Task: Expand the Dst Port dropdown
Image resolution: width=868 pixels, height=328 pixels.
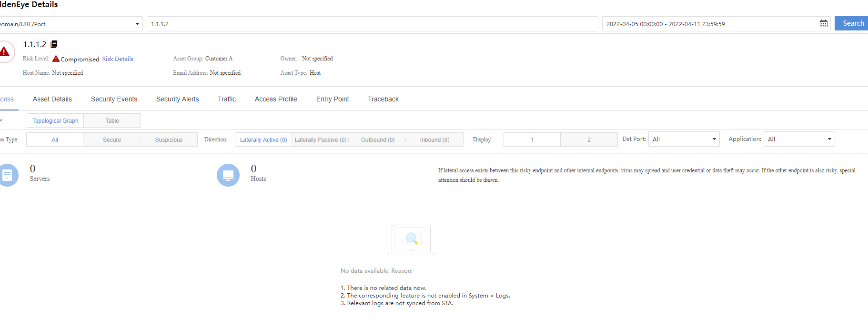Action: 684,139
